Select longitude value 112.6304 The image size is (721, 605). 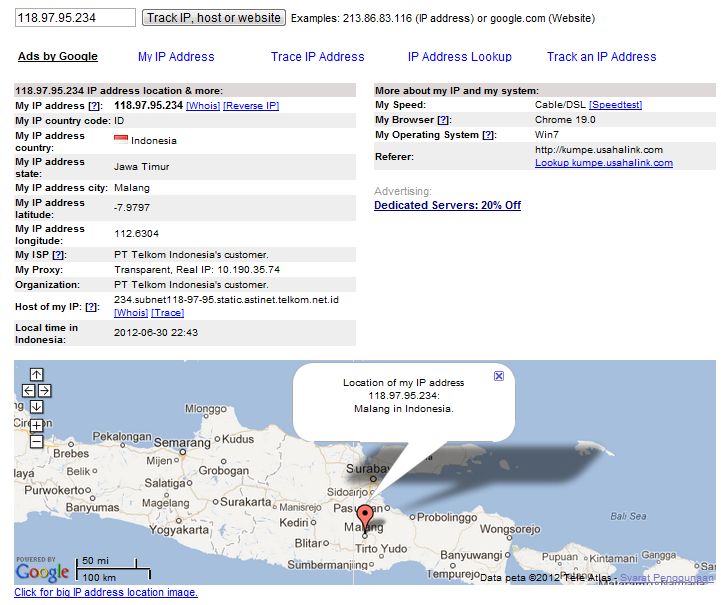(137, 234)
